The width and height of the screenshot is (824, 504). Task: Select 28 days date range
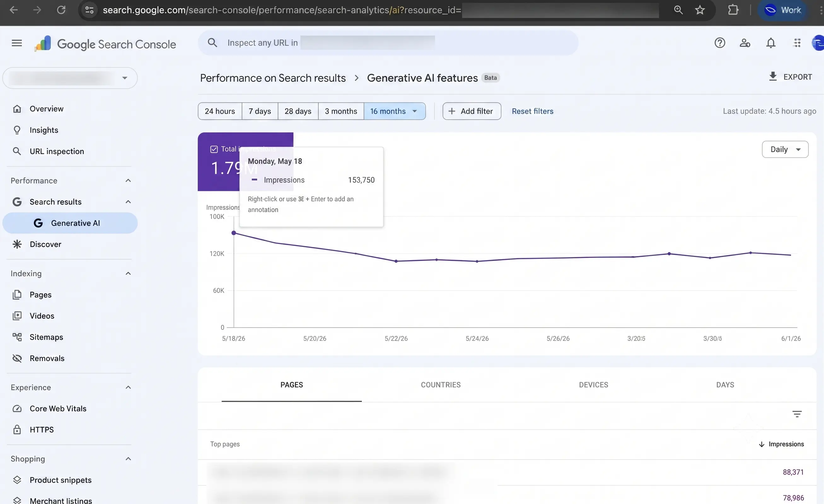tap(298, 111)
